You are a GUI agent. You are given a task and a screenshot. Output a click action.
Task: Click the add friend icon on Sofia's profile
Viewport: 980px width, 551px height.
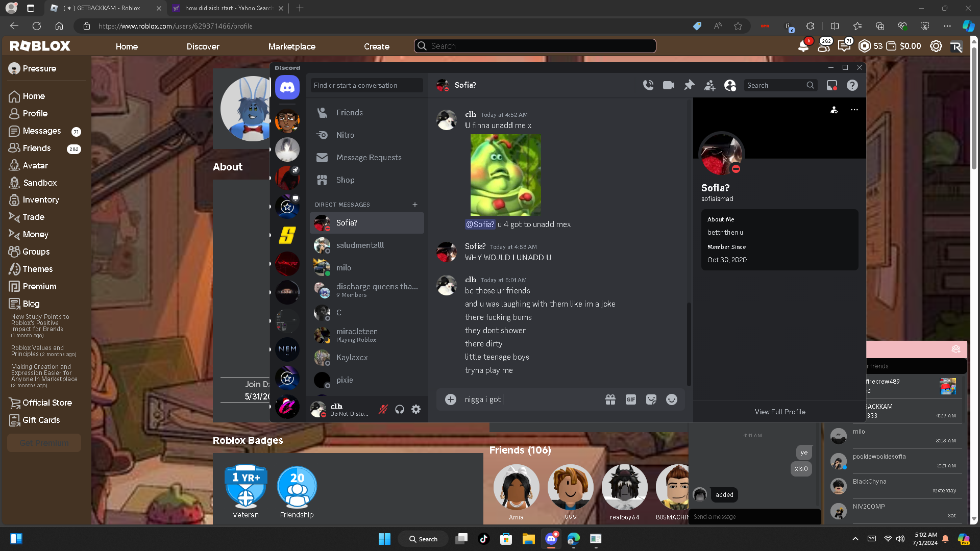834,110
